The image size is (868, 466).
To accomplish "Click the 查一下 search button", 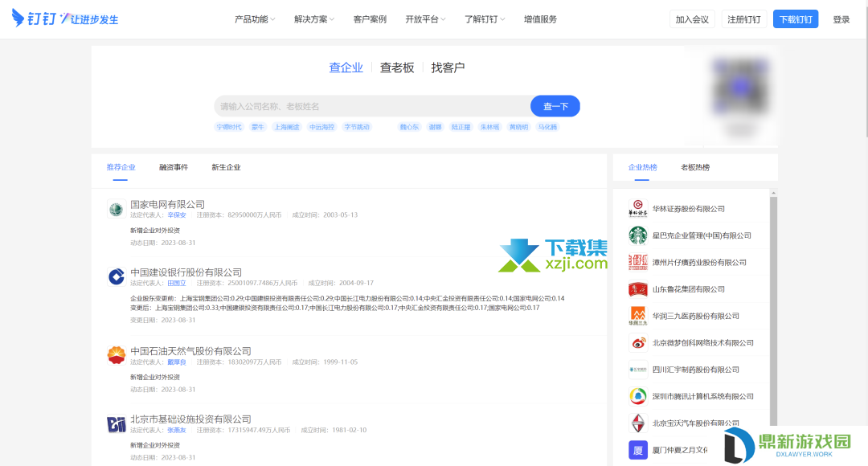I will pos(555,106).
